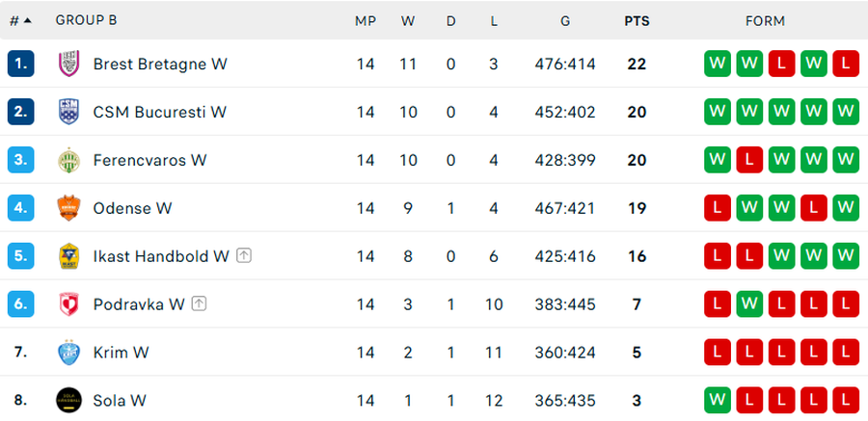868x421 pixels.
Task: Click Brest Bretagne's last form result L
Action: tap(846, 64)
